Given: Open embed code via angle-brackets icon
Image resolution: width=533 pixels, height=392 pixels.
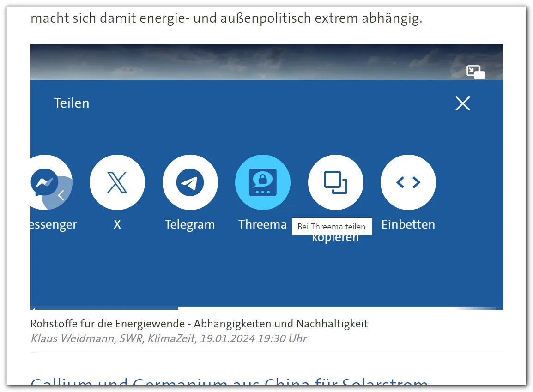Looking at the screenshot, I should click(408, 182).
